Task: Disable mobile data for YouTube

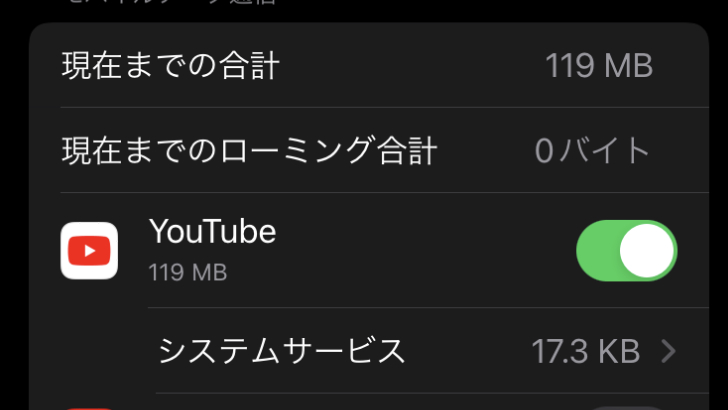Action: pos(626,251)
